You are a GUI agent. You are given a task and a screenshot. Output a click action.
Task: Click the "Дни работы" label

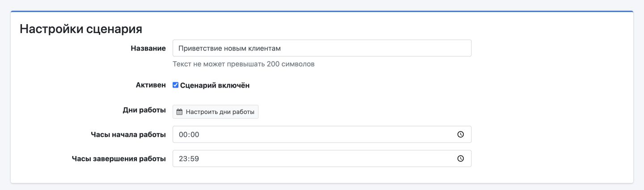point(144,110)
